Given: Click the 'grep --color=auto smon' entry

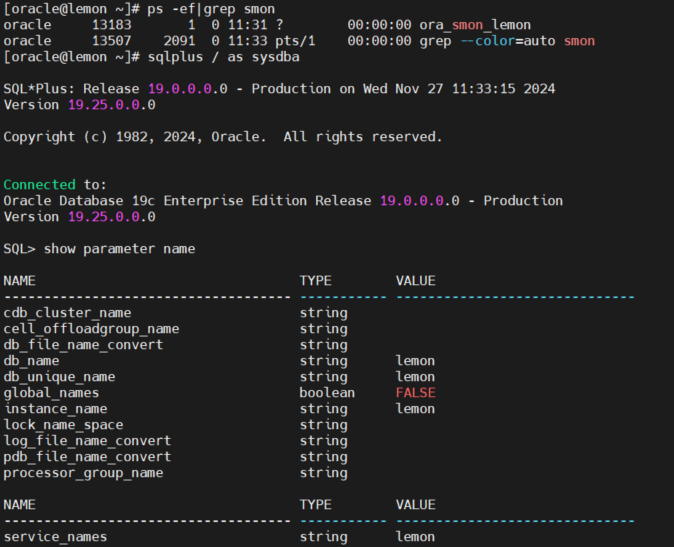Looking at the screenshot, I should (507, 41).
